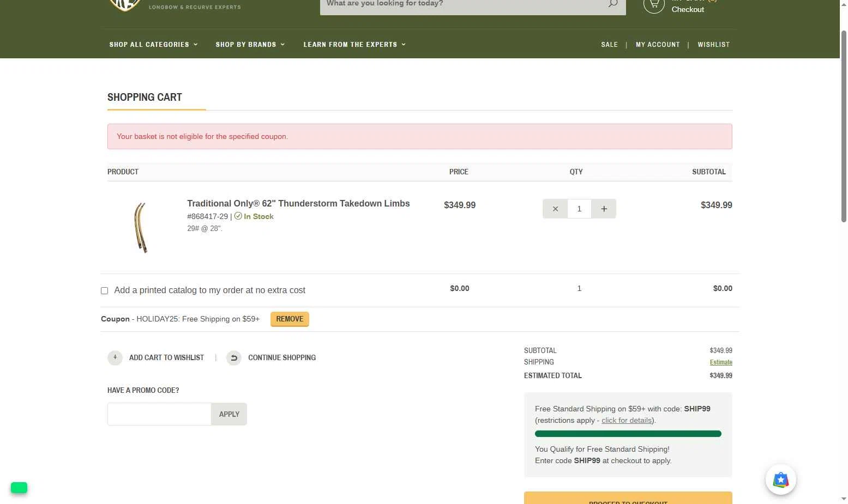Open the shipping Estimate link
Viewport: 848px width, 504px height.
click(721, 362)
